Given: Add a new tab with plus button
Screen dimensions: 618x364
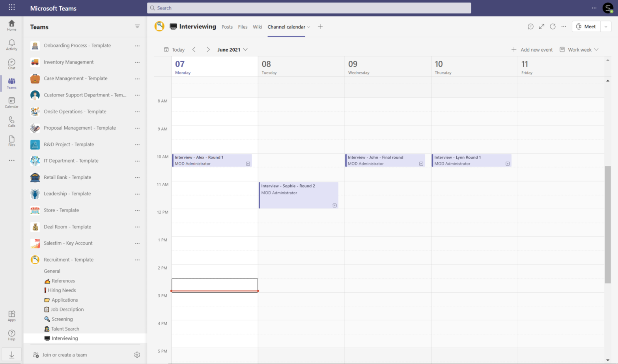Looking at the screenshot, I should [x=320, y=26].
